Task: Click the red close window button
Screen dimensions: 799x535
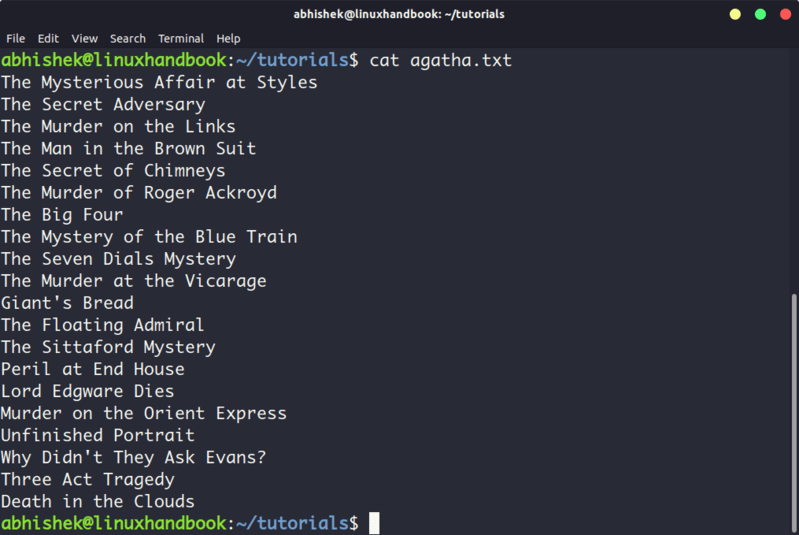Action: tap(785, 14)
